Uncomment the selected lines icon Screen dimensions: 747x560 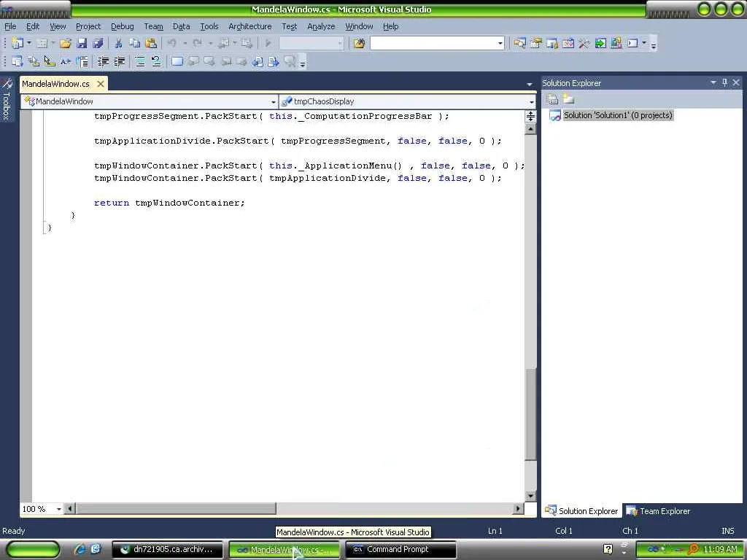tap(156, 61)
